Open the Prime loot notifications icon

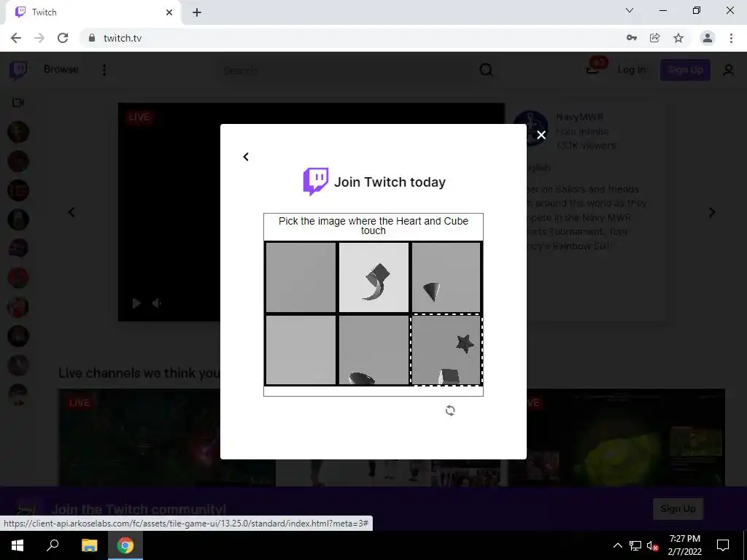[x=594, y=68]
